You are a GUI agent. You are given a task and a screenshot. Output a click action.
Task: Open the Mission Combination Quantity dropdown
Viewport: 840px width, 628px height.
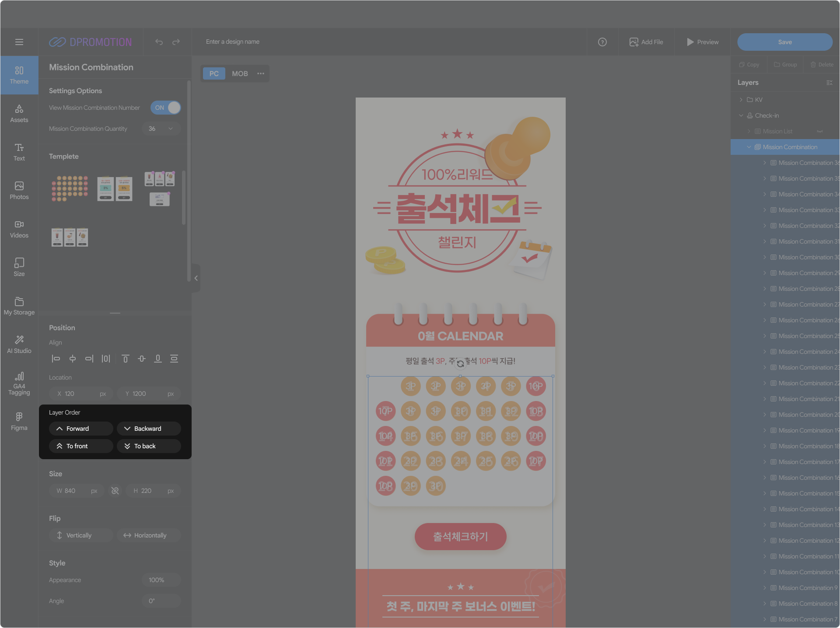pos(161,129)
